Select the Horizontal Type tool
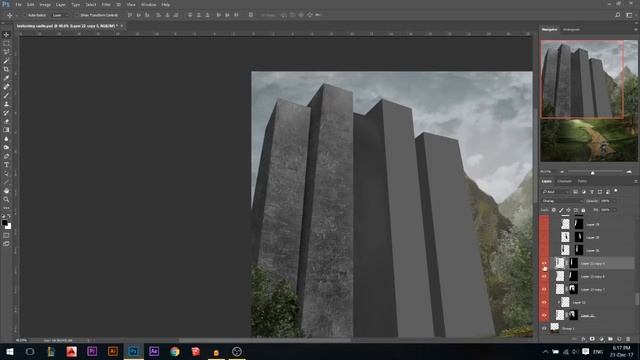 click(x=6, y=164)
